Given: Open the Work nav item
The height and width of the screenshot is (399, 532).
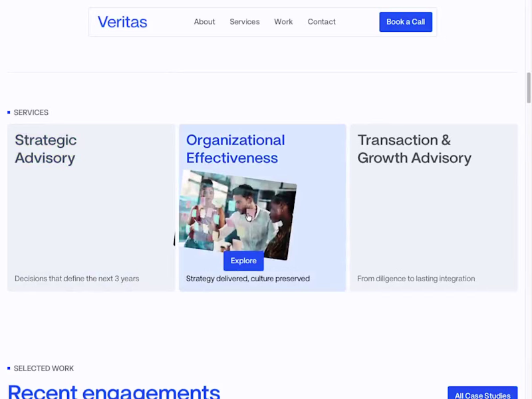Looking at the screenshot, I should [283, 22].
